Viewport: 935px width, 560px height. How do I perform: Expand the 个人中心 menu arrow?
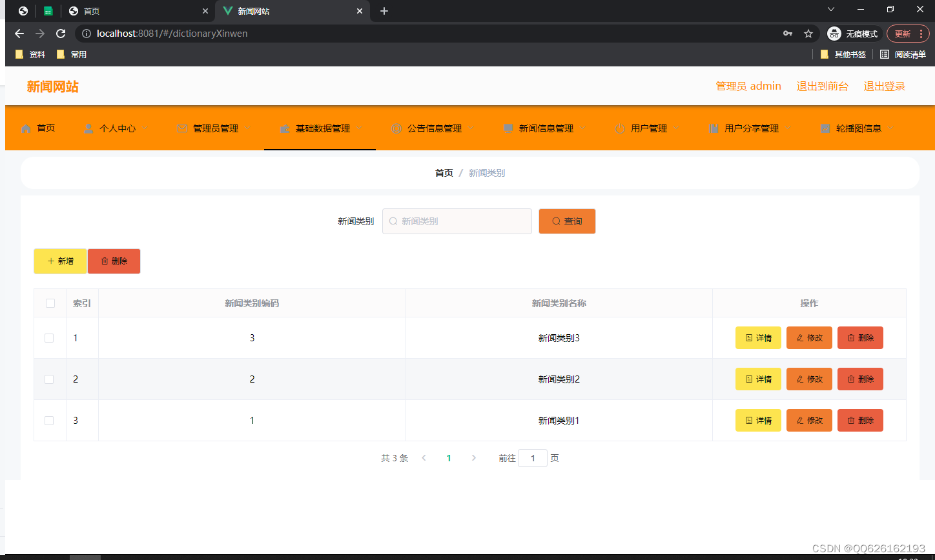tap(145, 128)
